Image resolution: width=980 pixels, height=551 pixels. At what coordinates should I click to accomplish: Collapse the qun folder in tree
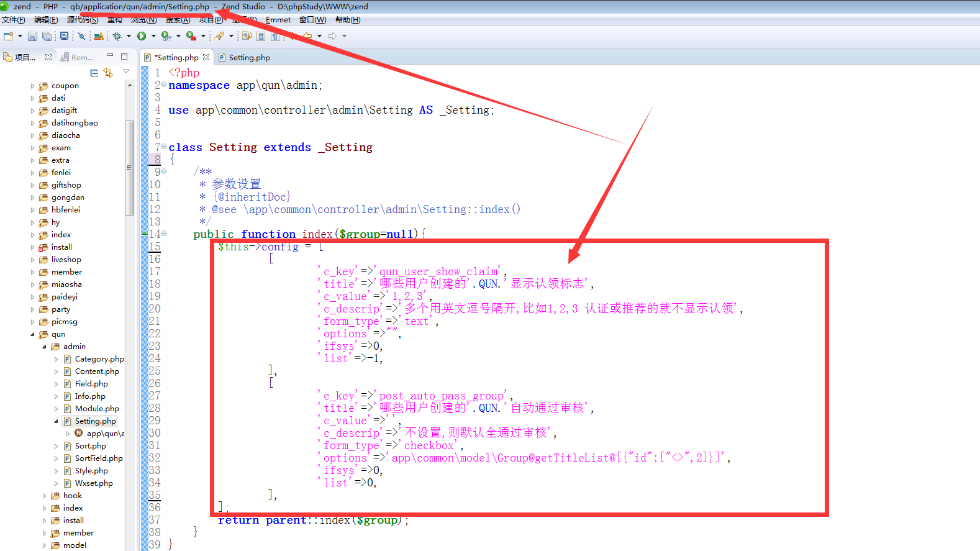point(32,334)
